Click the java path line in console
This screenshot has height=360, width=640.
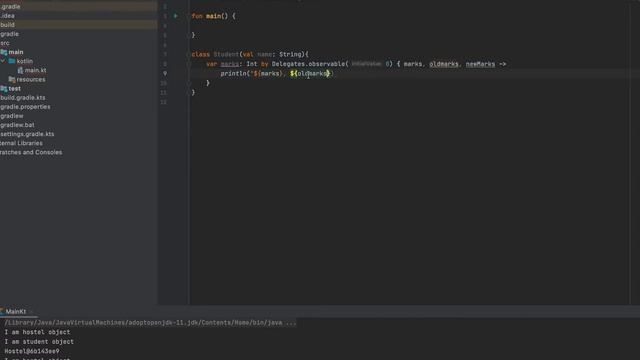tap(150, 322)
